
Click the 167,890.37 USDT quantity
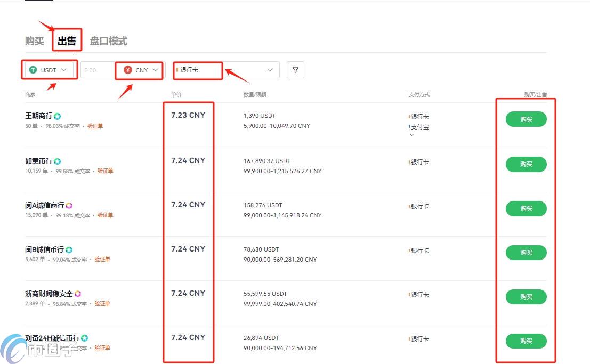point(267,161)
